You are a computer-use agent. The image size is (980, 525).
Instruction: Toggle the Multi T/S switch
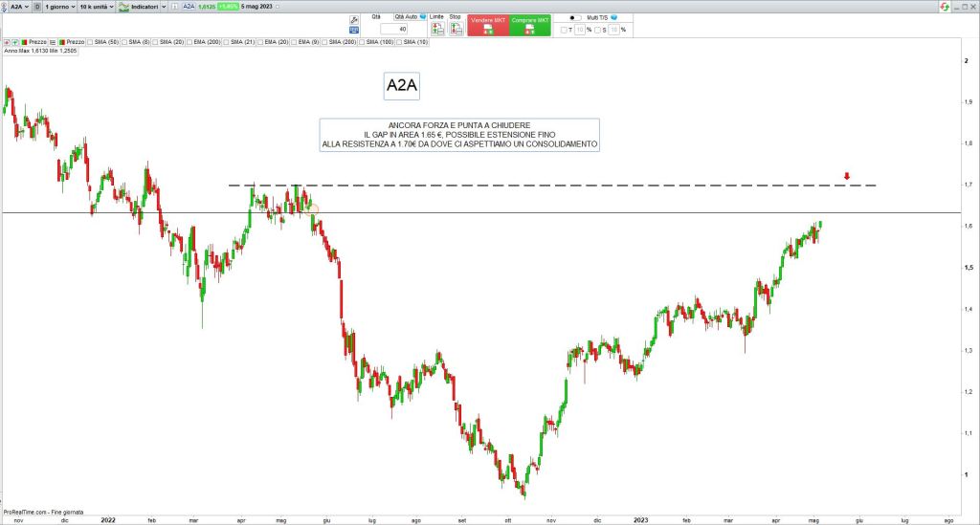click(574, 17)
